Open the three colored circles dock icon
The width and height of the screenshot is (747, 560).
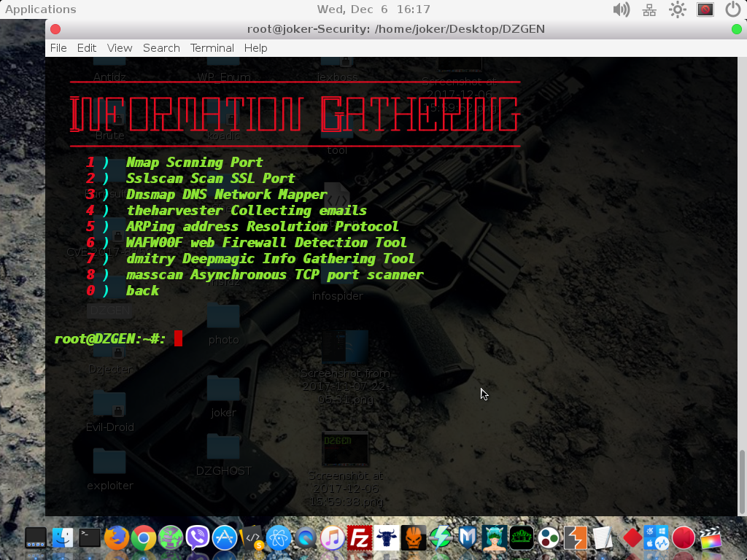pyautogui.click(x=549, y=538)
